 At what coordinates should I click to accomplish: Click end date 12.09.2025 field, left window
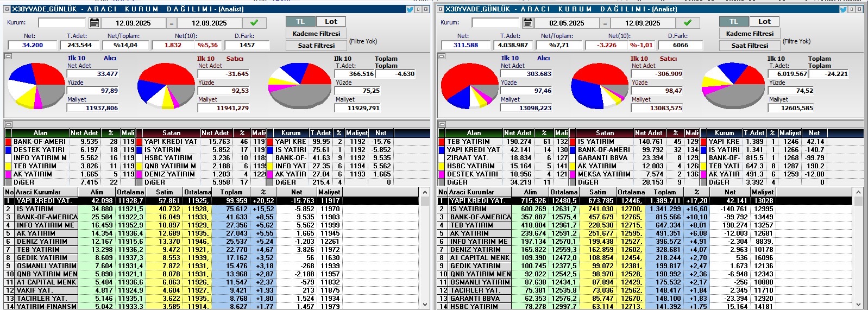pyautogui.click(x=209, y=23)
